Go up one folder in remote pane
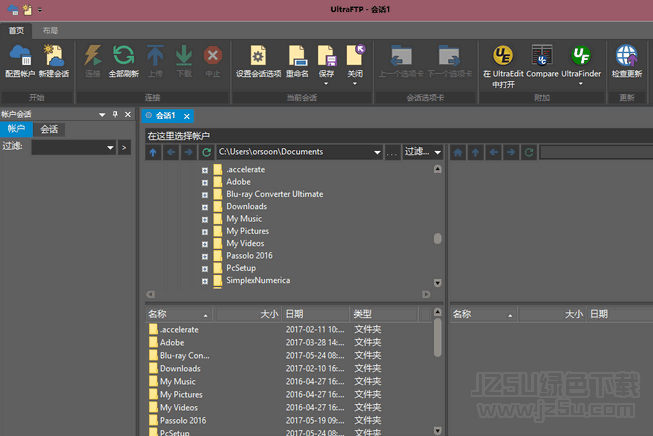 click(476, 152)
